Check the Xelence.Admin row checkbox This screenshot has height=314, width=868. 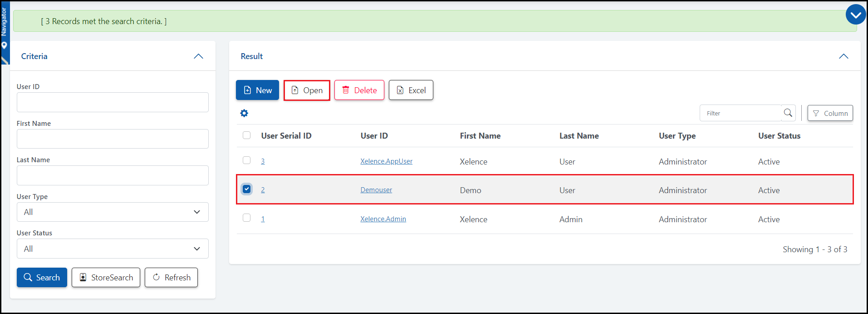click(246, 218)
